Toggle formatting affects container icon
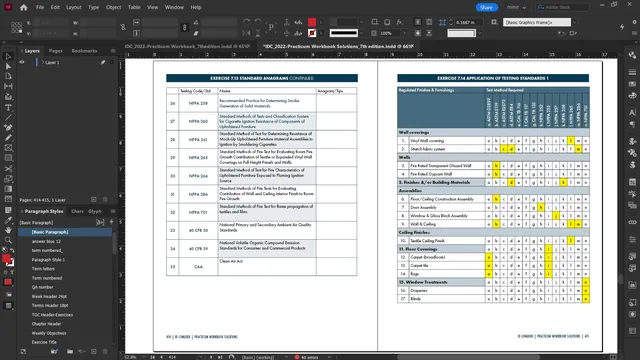Viewport: 640px width, 360px height. pos(6,272)
